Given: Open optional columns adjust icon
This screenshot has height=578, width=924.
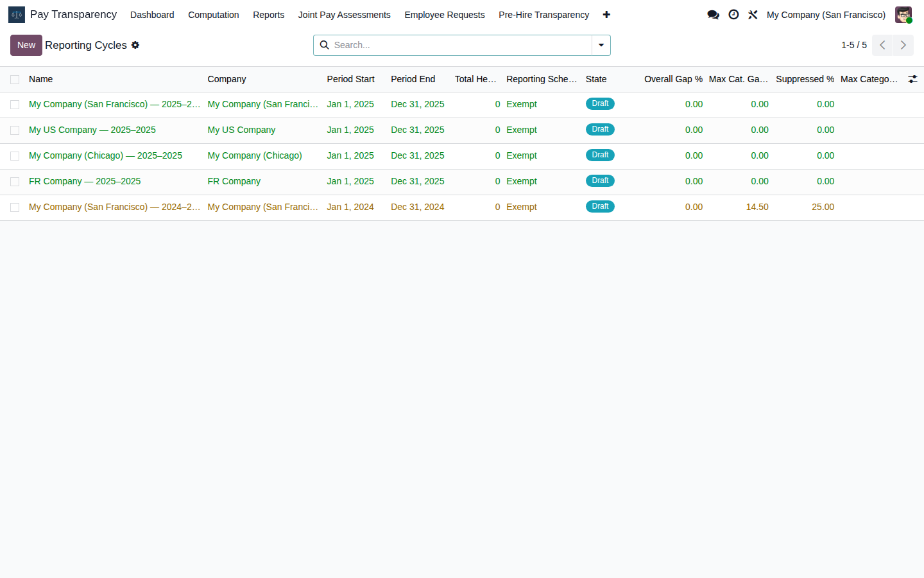Looking at the screenshot, I should pos(912,79).
